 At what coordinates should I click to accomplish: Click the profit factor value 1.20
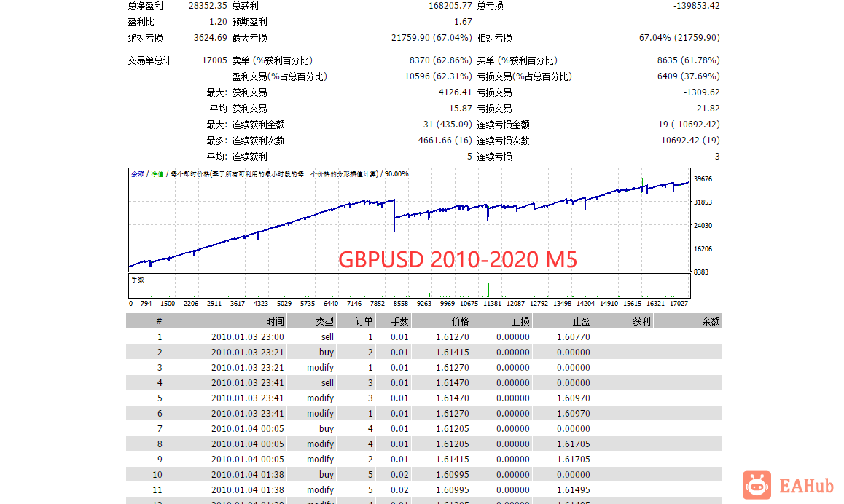point(218,22)
